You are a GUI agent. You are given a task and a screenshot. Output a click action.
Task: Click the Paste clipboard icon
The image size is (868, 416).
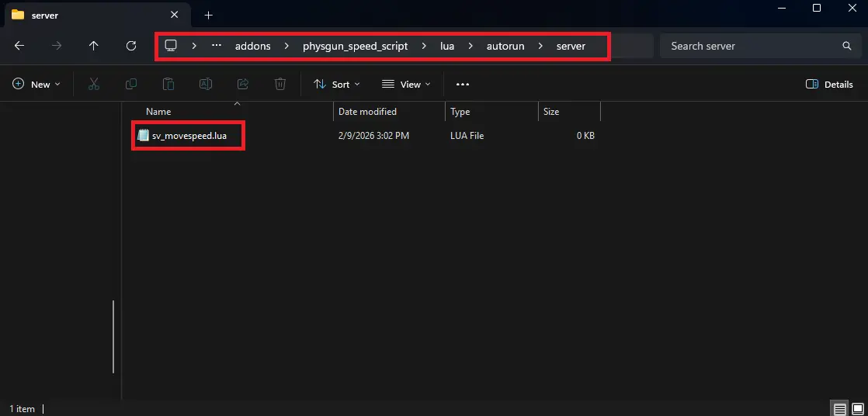point(168,84)
